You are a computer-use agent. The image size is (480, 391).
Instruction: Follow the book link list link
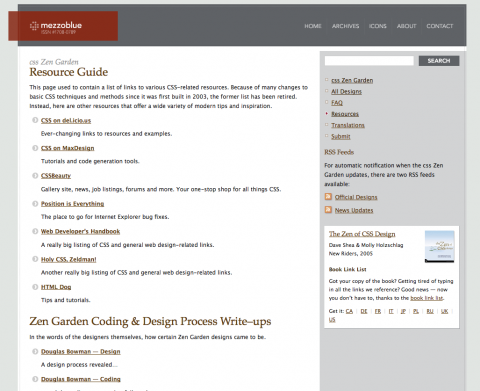[x=426, y=298]
